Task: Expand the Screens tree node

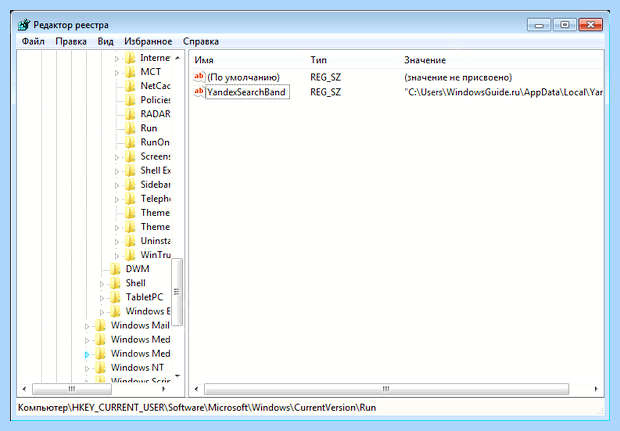Action: pos(117,157)
